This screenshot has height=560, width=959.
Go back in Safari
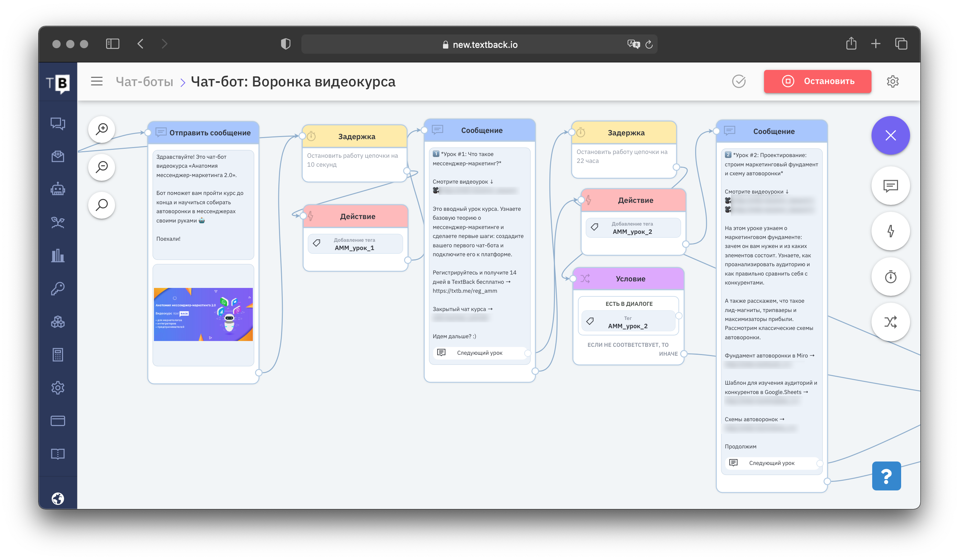[x=141, y=44]
